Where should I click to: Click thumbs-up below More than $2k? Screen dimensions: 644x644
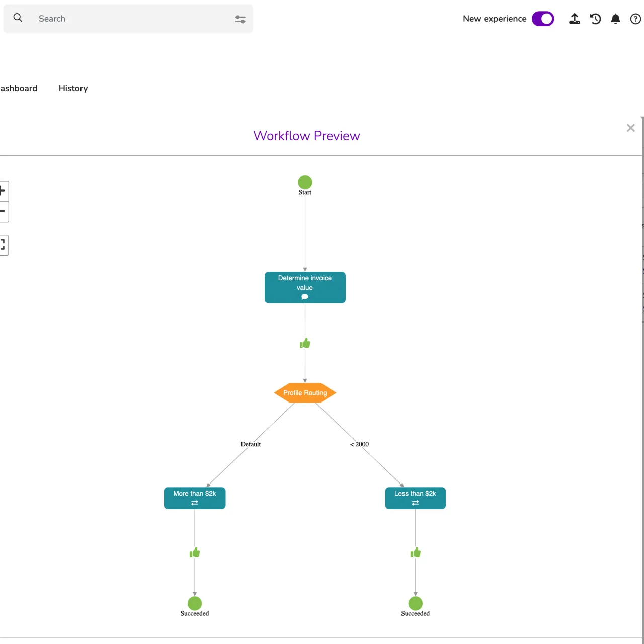[195, 552]
